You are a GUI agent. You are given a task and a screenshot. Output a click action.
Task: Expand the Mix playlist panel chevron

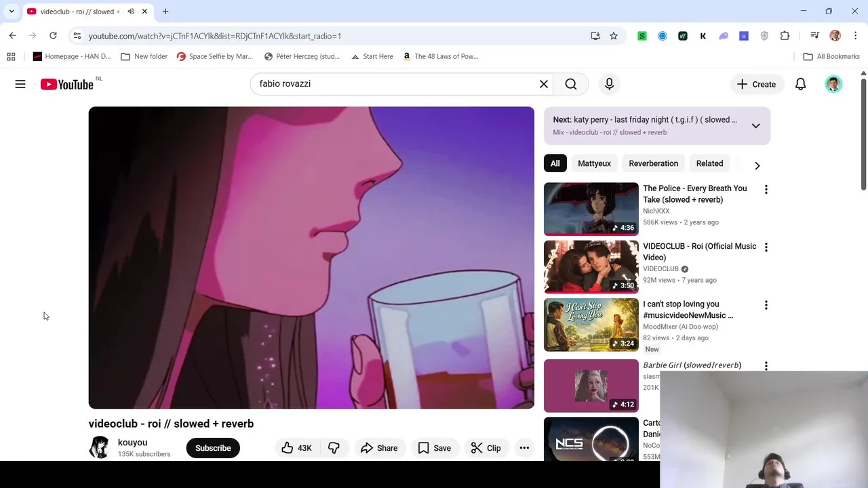click(755, 126)
